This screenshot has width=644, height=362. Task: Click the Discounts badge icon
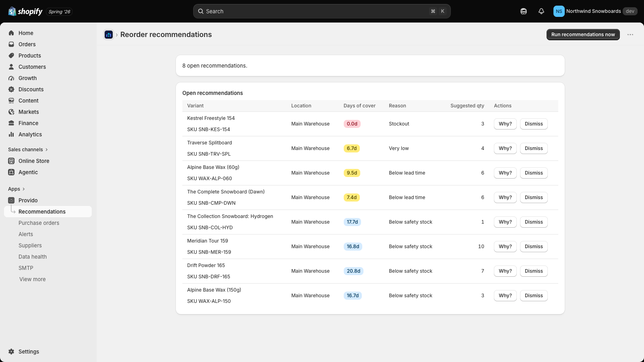tap(11, 89)
